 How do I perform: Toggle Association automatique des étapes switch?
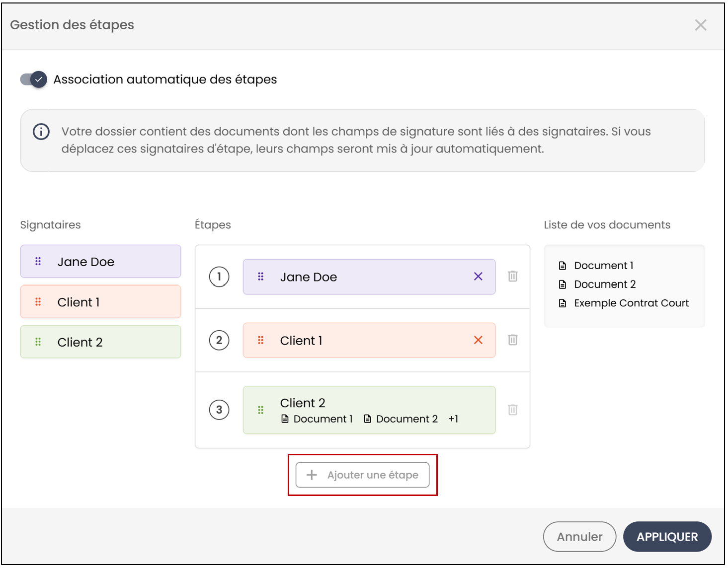pos(34,79)
